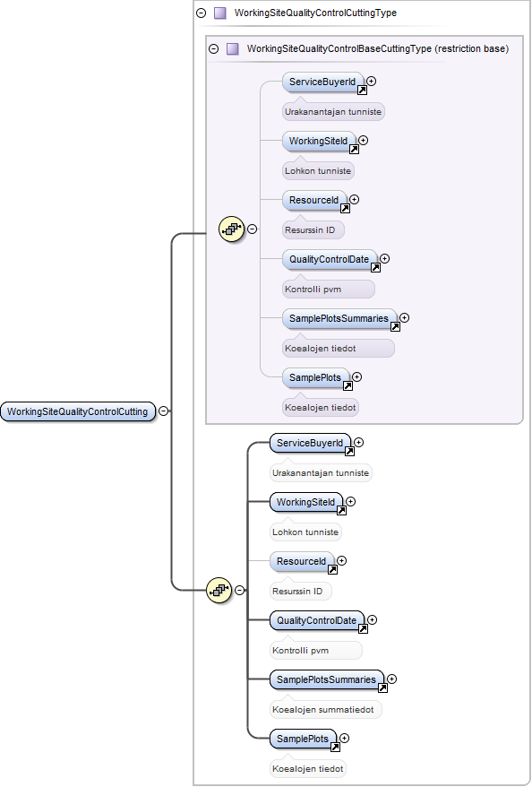Select WorkingSiteId element in the restriction base
Screen dimensions: 532x787
(319, 141)
